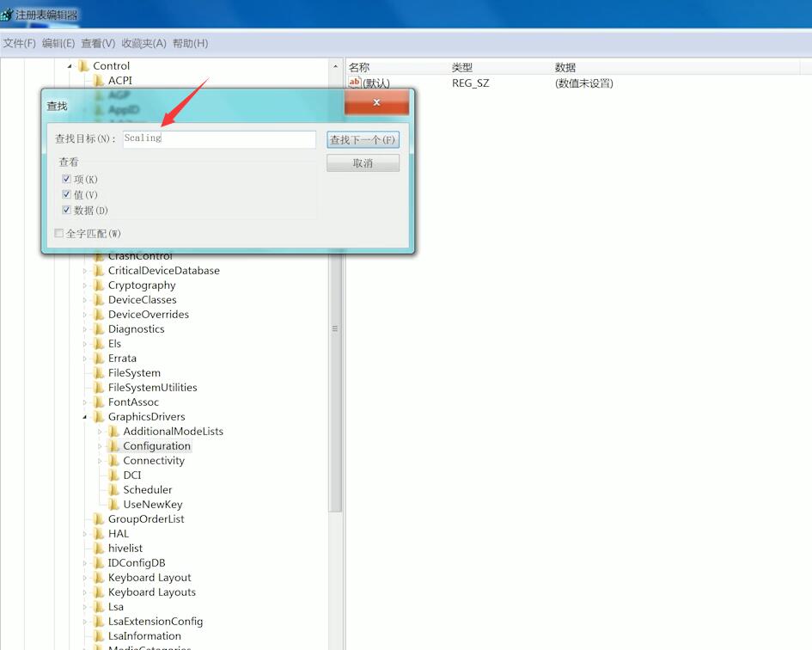Select the Keyboard Layouts tree entry

152,592
